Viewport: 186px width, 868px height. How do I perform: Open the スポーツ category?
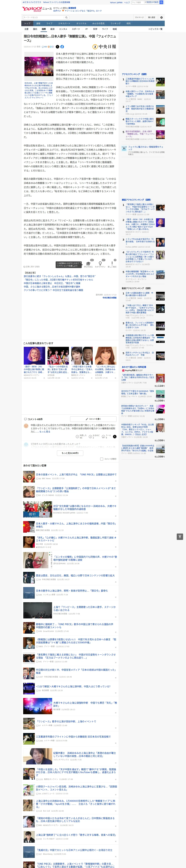tap(76, 29)
